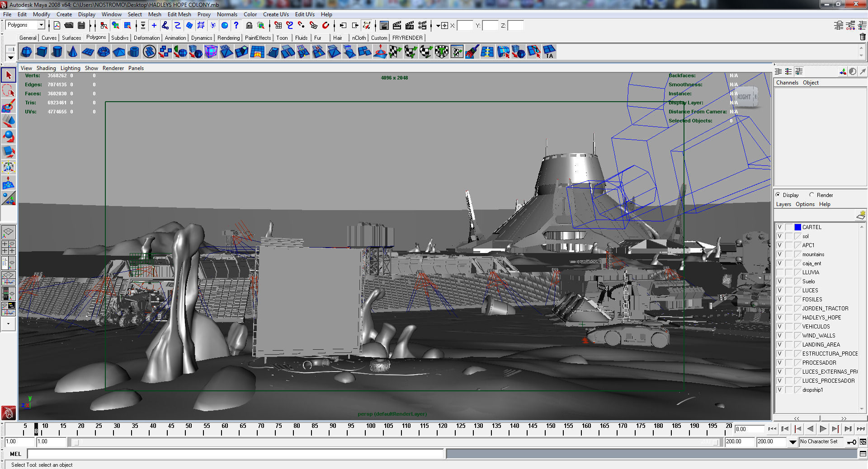Toggle visibility of the dropship1 layer

(x=779, y=390)
